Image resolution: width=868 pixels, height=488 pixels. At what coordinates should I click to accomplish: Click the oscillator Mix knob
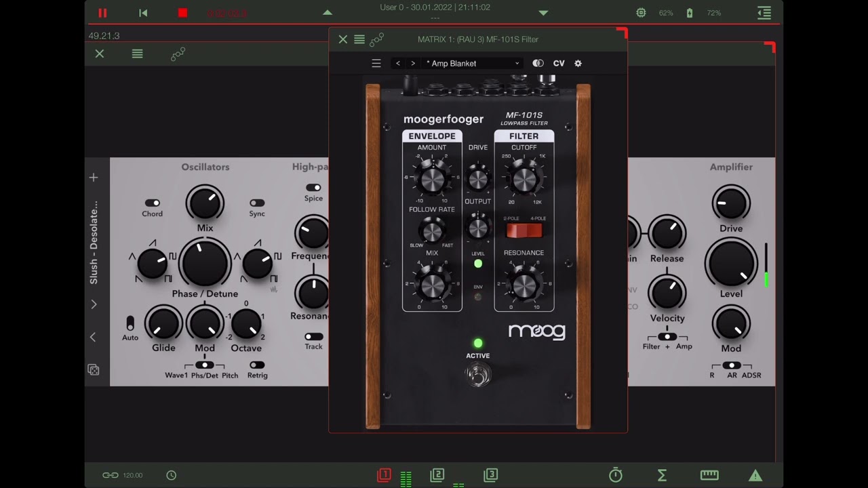tap(205, 203)
